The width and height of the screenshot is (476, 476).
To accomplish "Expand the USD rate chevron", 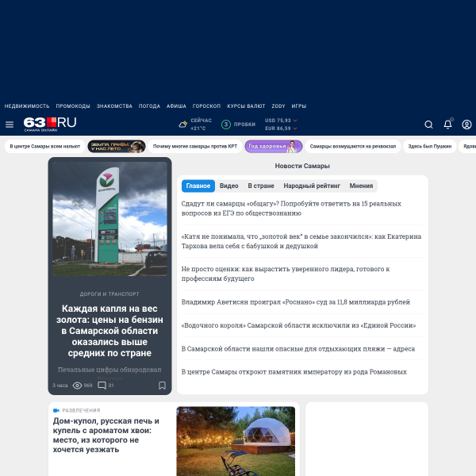I will click(295, 121).
